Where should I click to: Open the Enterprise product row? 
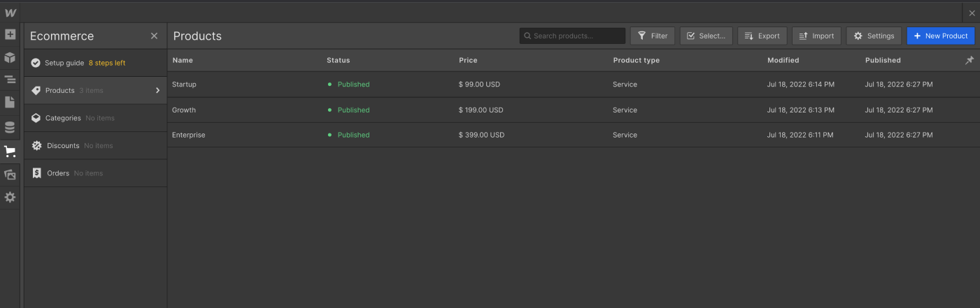(189, 135)
